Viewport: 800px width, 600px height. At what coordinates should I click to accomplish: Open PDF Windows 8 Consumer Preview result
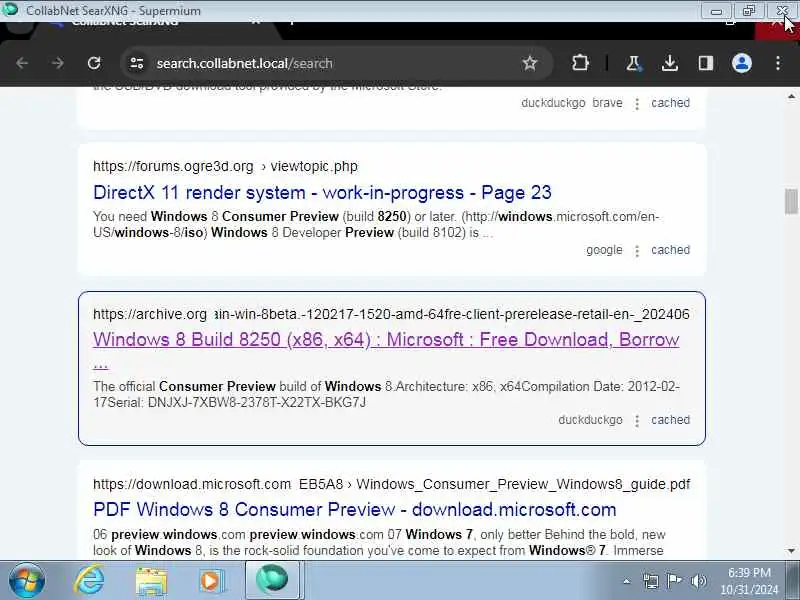point(355,509)
